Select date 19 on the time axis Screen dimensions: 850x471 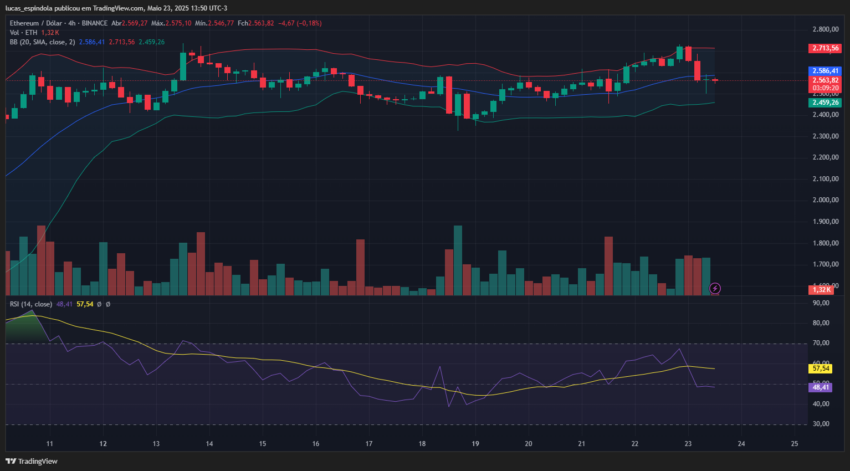click(475, 443)
